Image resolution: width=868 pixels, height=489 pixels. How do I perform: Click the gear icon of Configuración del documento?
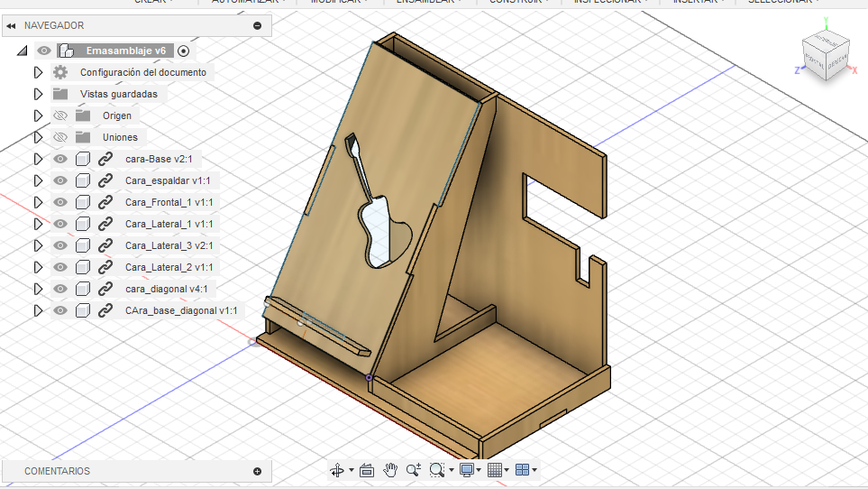[60, 72]
